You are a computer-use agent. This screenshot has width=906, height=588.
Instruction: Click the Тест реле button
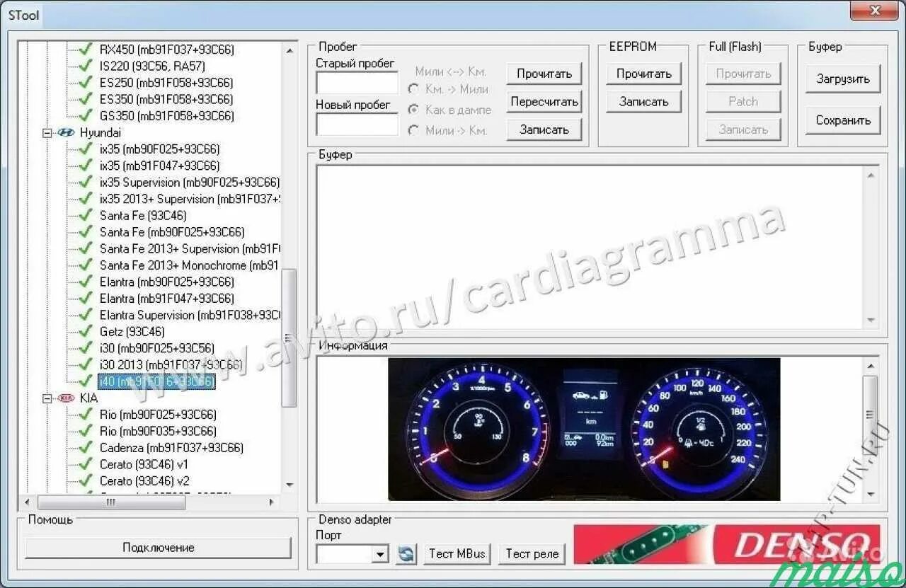[532, 554]
